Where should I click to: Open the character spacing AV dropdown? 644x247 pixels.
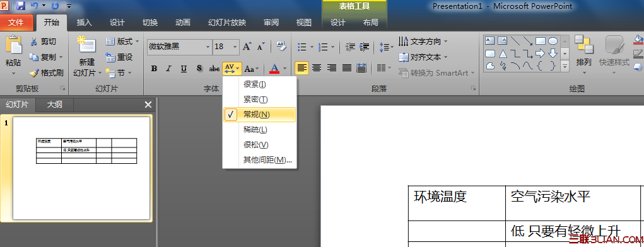click(x=233, y=69)
